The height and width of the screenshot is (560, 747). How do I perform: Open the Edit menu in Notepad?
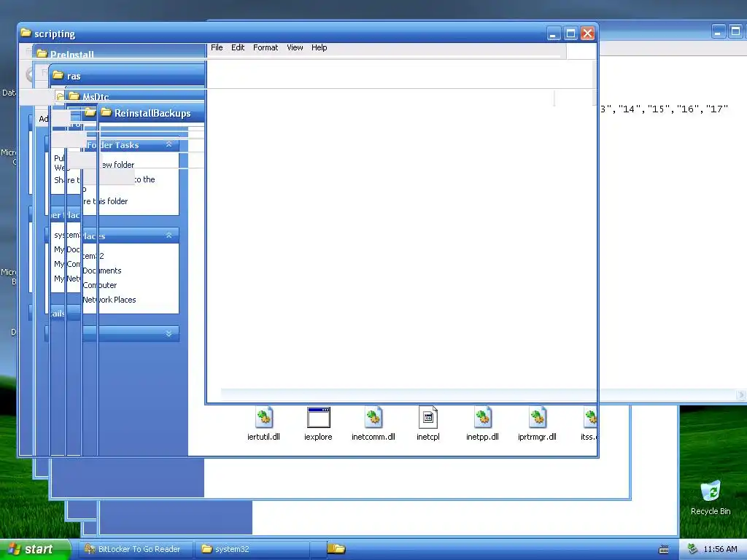(x=238, y=47)
